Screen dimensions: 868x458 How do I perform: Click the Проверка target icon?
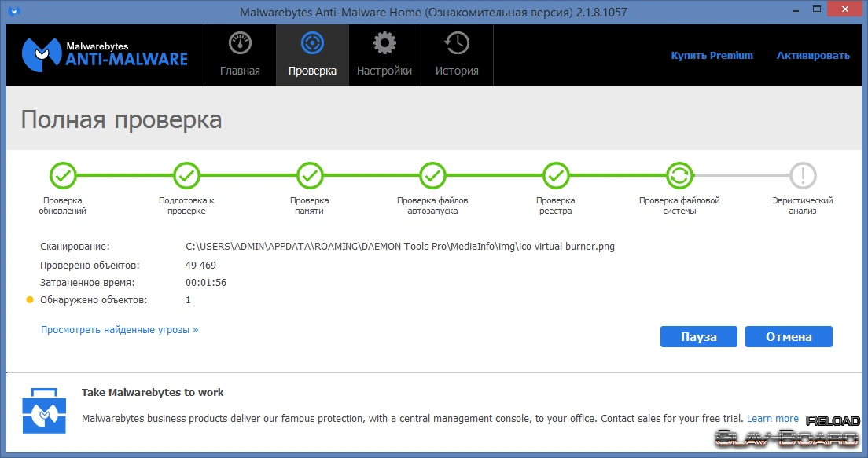click(312, 43)
